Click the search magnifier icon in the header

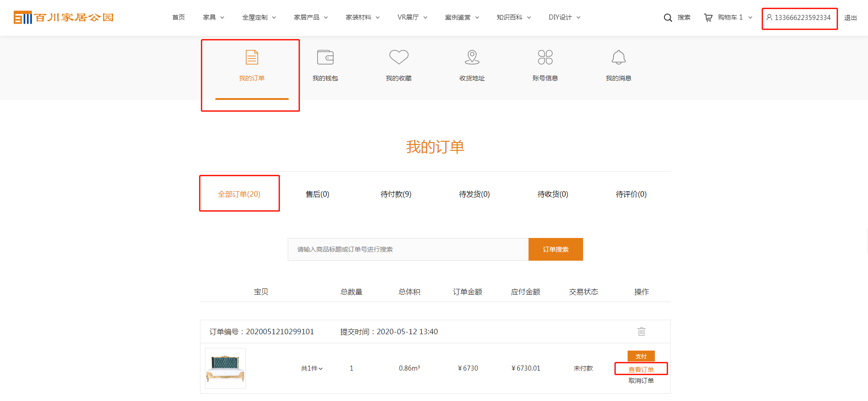(668, 18)
